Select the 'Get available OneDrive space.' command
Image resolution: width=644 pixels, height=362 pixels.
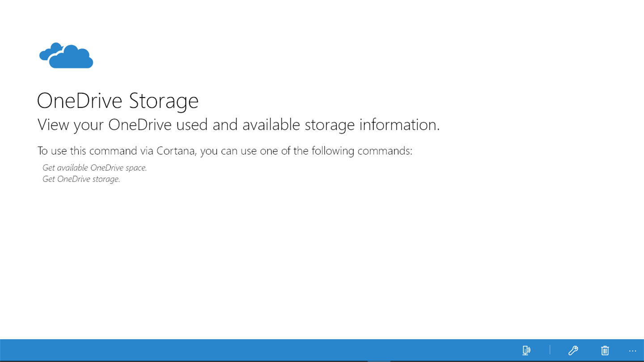(94, 168)
